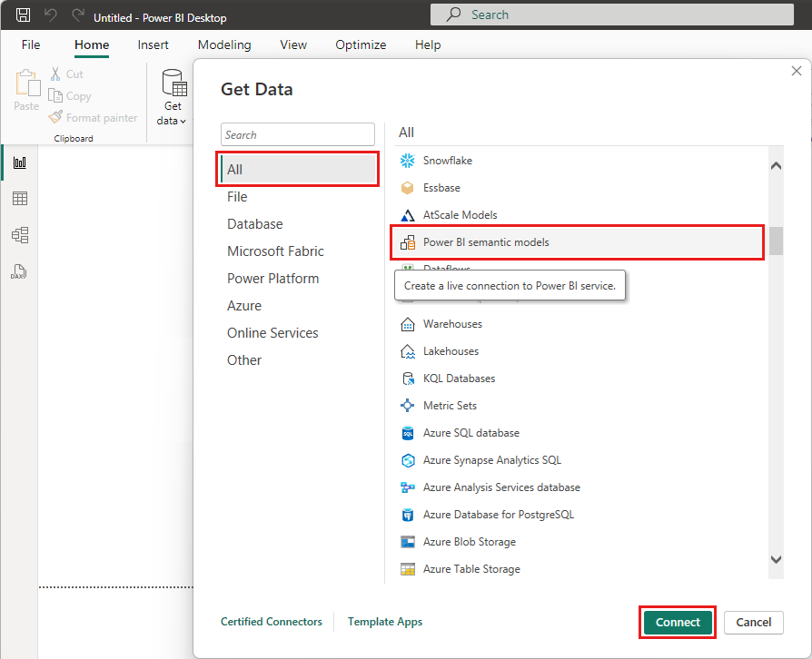Open the Modeling ribbon tab
Viewport: 812px width, 659px height.
pos(224,44)
